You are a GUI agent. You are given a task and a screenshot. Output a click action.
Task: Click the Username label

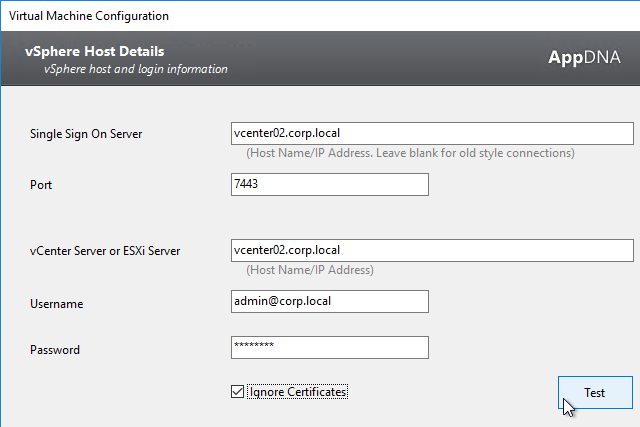(57, 304)
